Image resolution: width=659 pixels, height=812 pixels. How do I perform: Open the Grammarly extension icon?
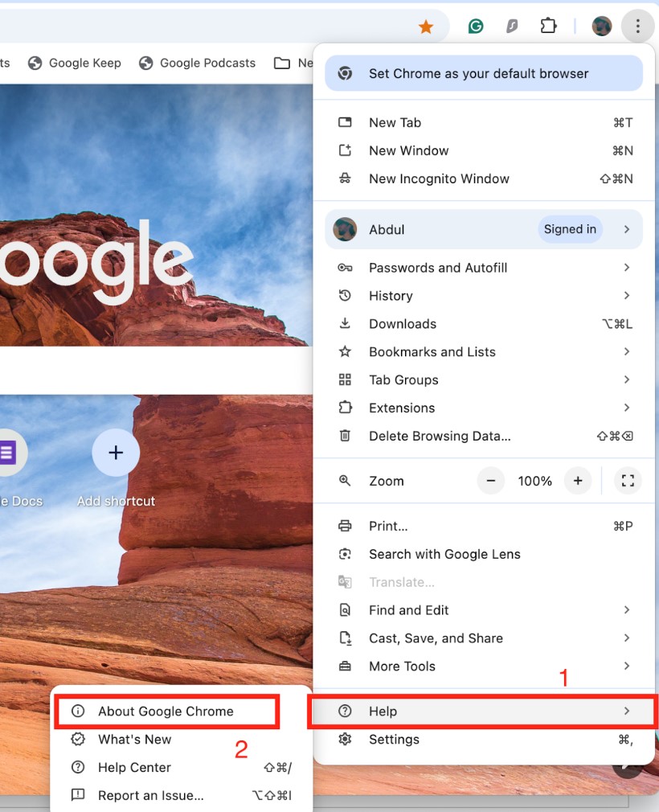pyautogui.click(x=476, y=27)
